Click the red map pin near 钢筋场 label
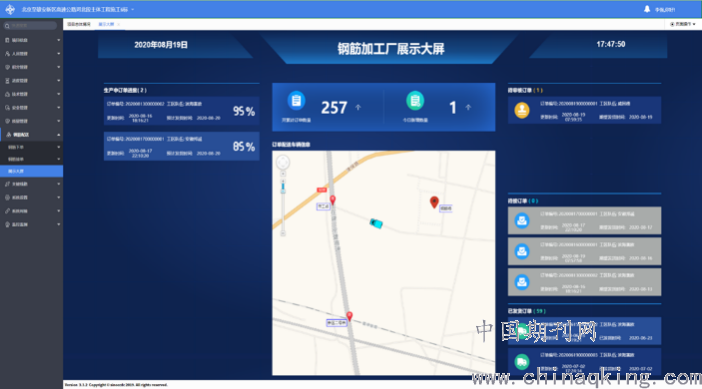This screenshot has height=389, width=702. (434, 202)
